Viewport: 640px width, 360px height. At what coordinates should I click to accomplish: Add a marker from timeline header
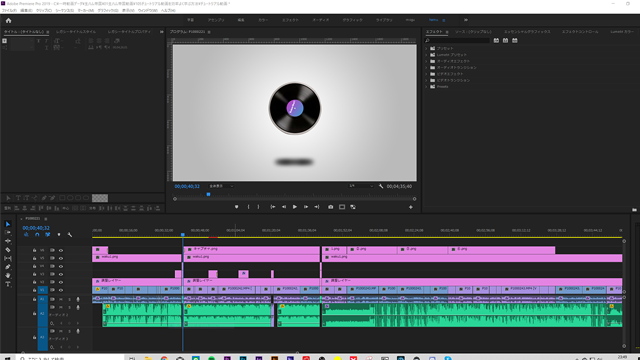pos(59,235)
